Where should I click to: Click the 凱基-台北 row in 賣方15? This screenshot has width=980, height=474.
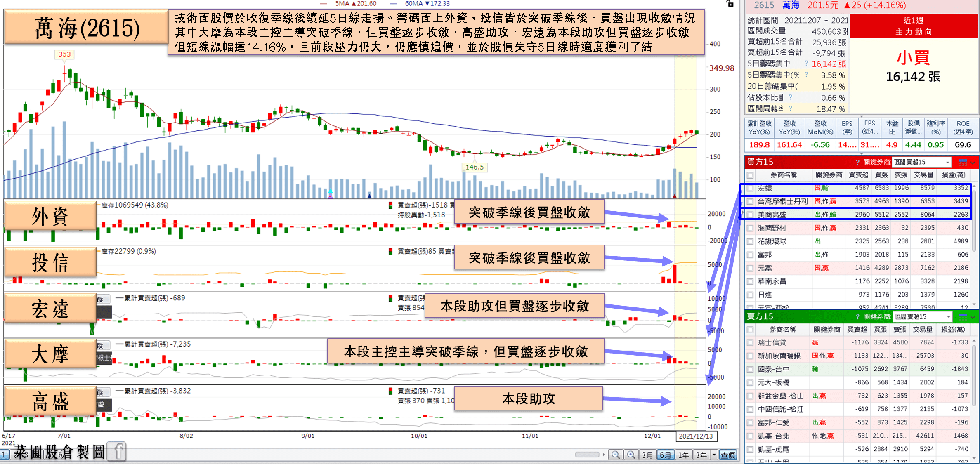point(858,436)
